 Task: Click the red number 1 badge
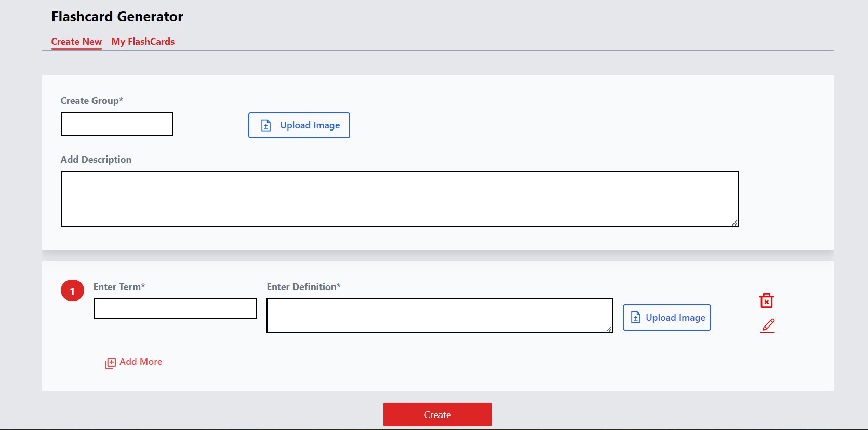point(72,291)
